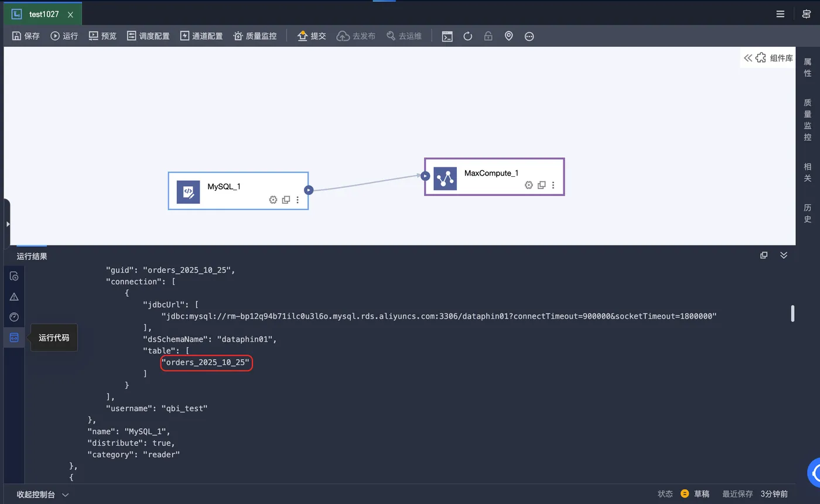Viewport: 820px width, 504px height.
Task: Open settings gear on MySQL_1 node
Action: tap(273, 200)
